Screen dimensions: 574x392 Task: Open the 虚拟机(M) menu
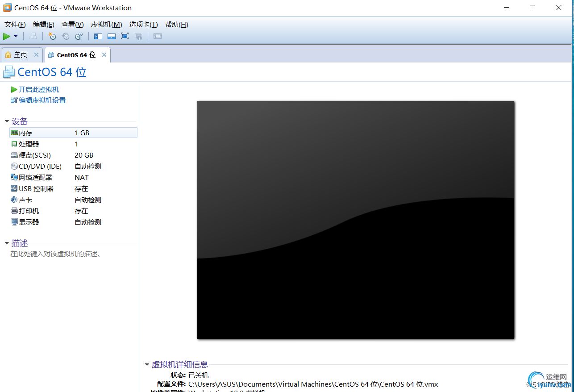(107, 25)
